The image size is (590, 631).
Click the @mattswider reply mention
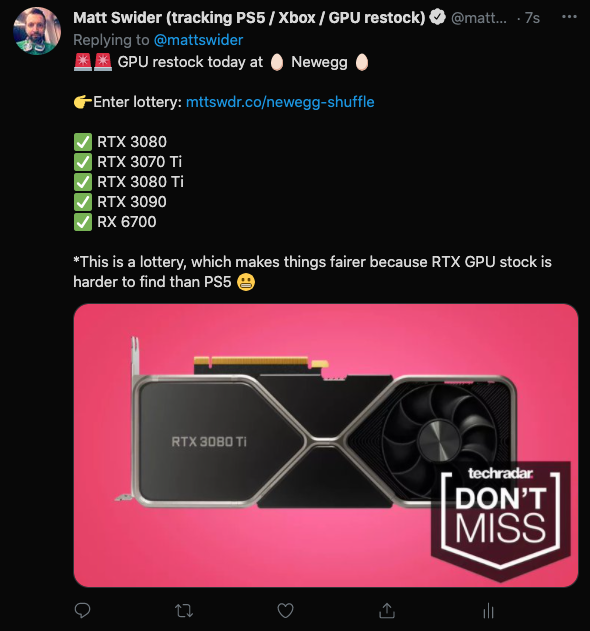(198, 40)
